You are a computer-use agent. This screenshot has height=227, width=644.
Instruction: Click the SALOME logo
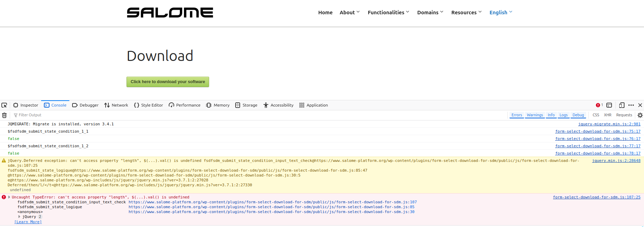(170, 13)
